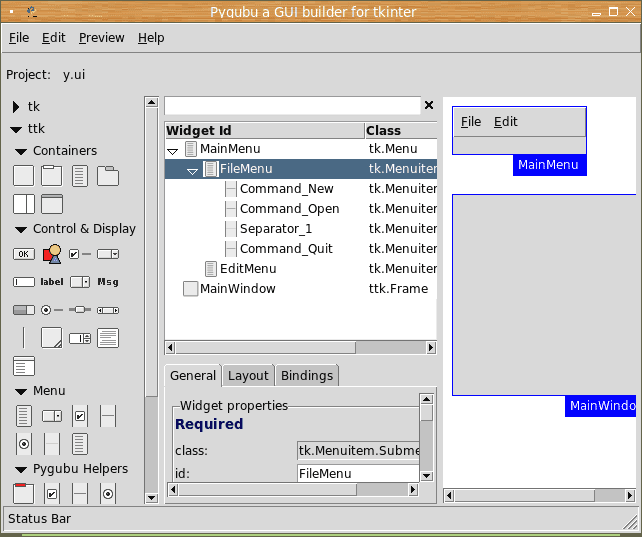Screen dimensions: 642x537
Task: Select the red square and person image icon
Action: (x=52, y=254)
